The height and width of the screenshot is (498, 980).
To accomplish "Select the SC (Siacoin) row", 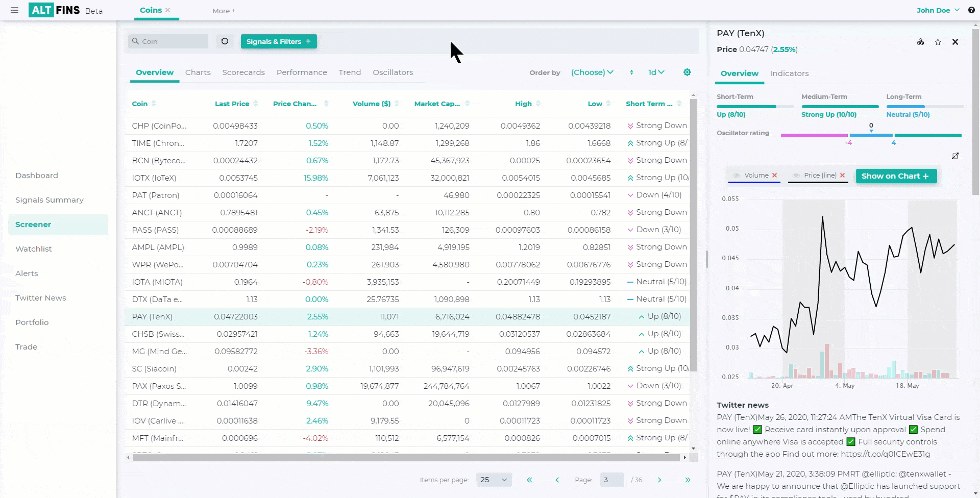I will click(x=407, y=368).
